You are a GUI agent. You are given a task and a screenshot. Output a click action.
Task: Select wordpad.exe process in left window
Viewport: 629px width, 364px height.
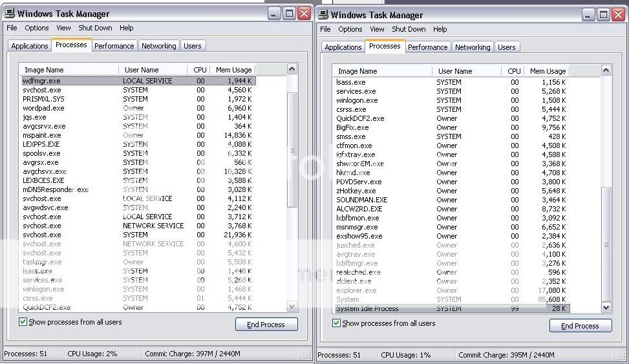(138, 108)
